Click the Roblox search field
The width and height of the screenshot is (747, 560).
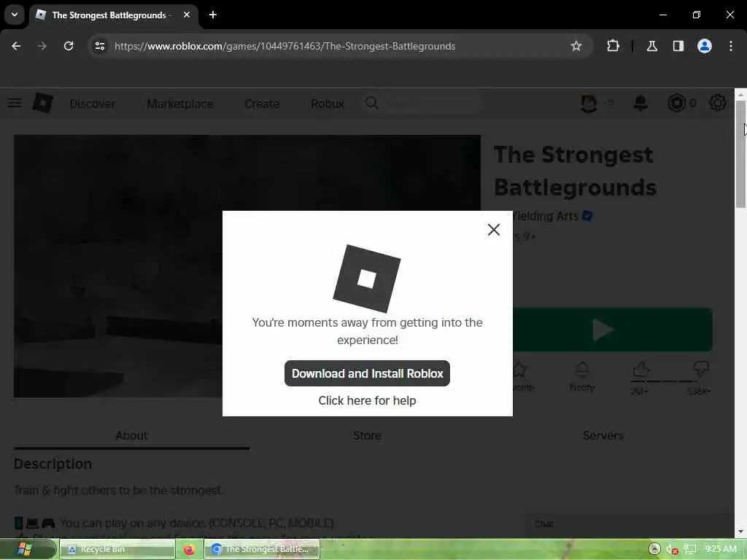[424, 104]
